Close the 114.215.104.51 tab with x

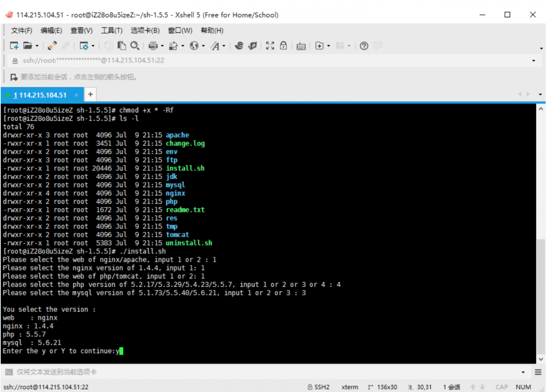click(x=76, y=95)
